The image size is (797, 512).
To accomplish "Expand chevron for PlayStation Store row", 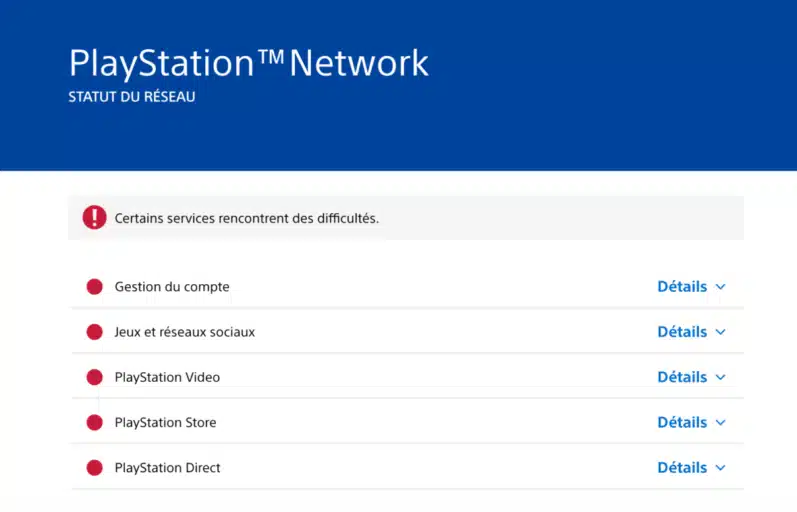I will tap(721, 423).
